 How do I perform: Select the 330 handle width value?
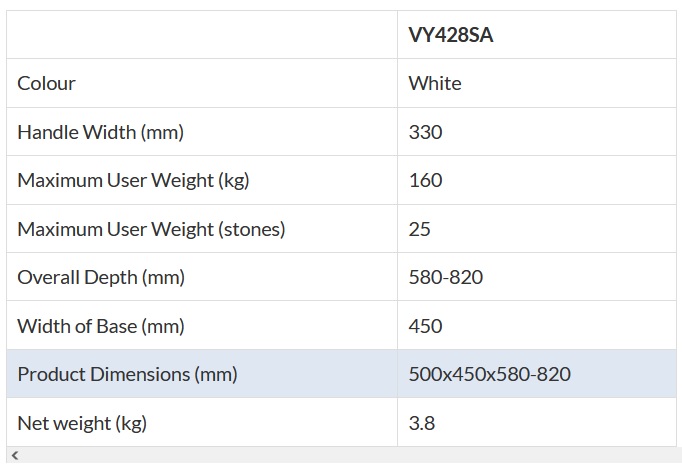(x=425, y=132)
